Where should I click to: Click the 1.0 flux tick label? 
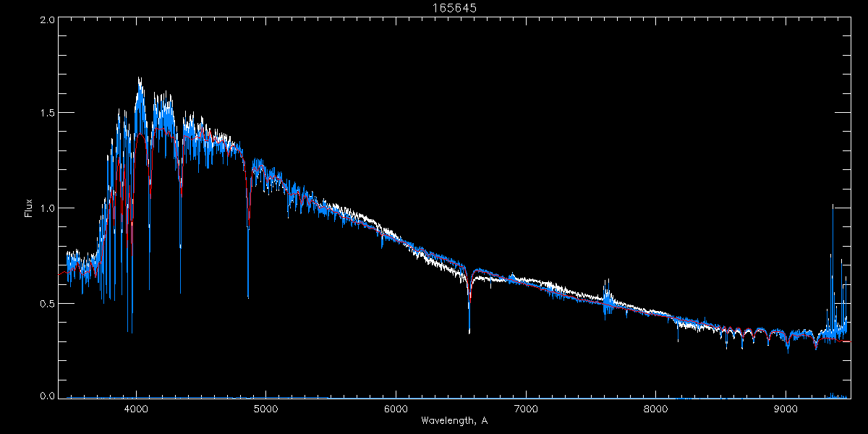pyautogui.click(x=48, y=208)
